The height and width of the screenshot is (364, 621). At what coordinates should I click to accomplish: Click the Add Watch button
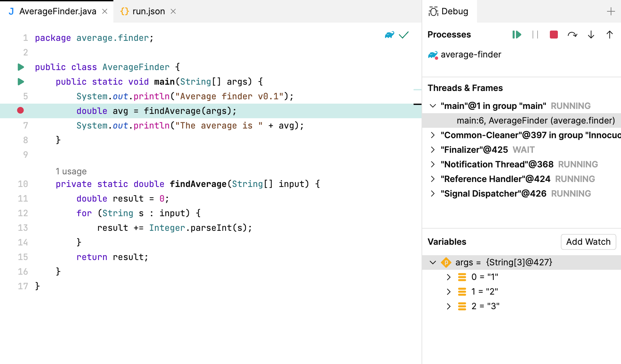[x=588, y=242]
